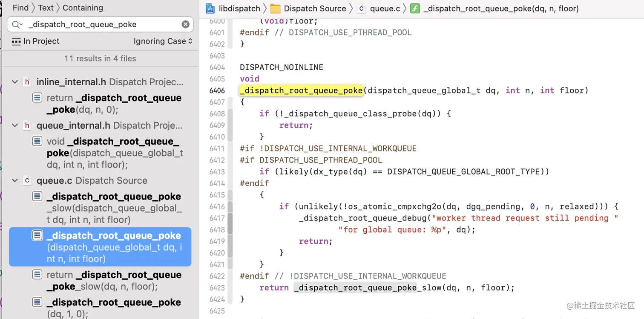Click the '#if DISPATCH_USE_PTHREAD_POOL' directive on line 6412
The image size is (644, 319).
[x=311, y=160]
